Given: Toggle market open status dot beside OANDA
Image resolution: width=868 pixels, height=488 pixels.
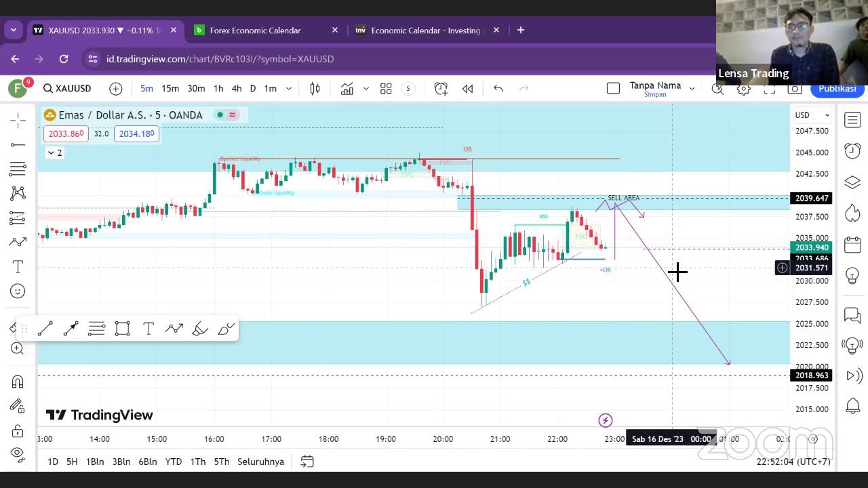Looking at the screenshot, I should [x=220, y=115].
